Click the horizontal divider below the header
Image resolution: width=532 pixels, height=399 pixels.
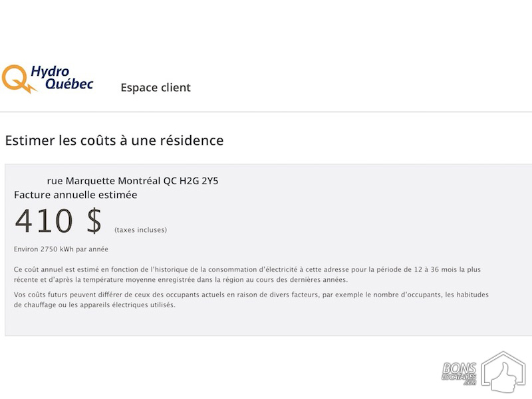pyautogui.click(x=266, y=112)
